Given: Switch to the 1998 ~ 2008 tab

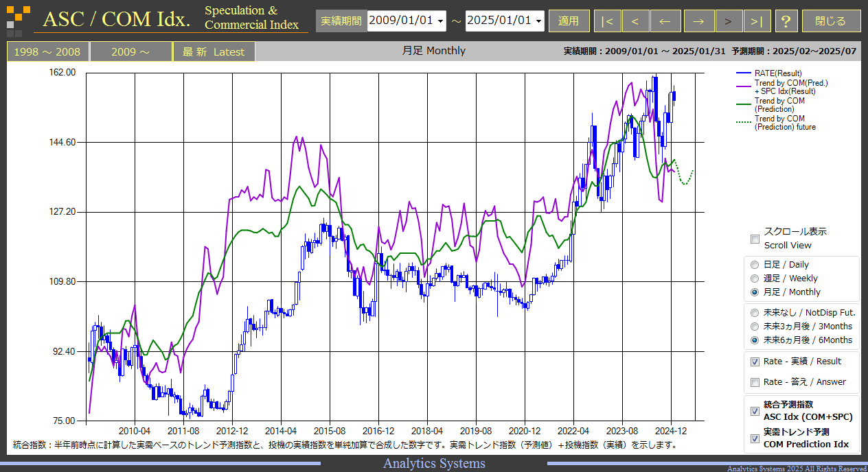Looking at the screenshot, I should (48, 51).
